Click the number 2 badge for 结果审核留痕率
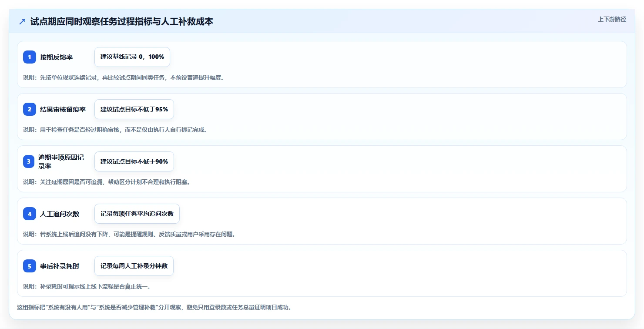Image resolution: width=644 pixels, height=329 pixels. (x=30, y=109)
